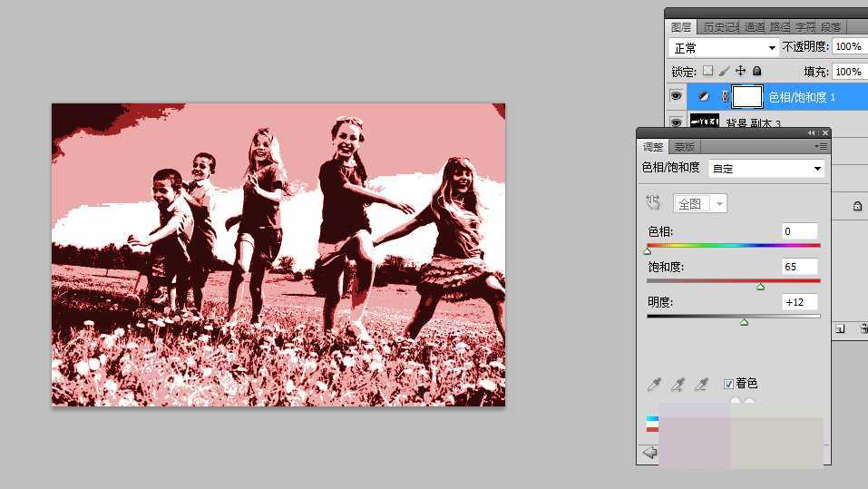The height and width of the screenshot is (489, 868).
Task: Click the posterized children photo canvas
Action: [278, 255]
